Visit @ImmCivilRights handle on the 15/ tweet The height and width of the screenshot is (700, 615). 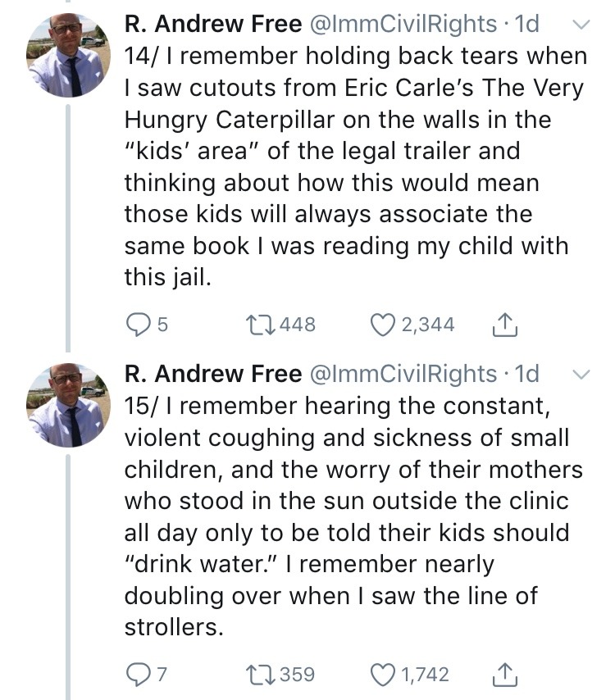click(402, 374)
